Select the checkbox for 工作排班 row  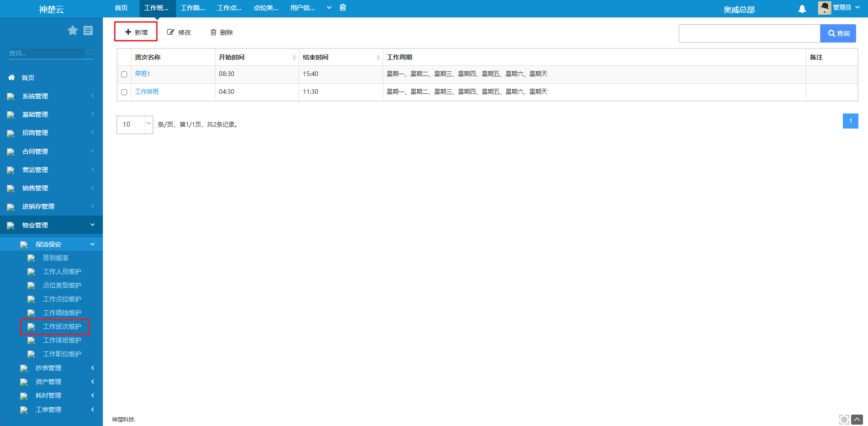(x=124, y=92)
